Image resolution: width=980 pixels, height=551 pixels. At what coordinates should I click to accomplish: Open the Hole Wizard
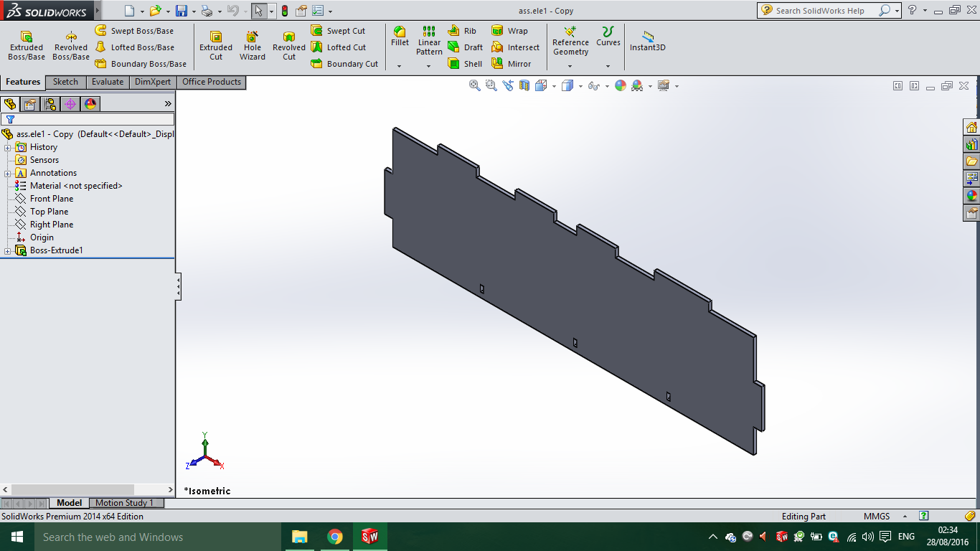pyautogui.click(x=253, y=45)
